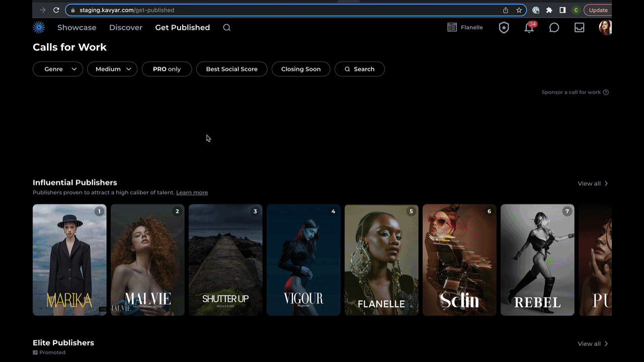The width and height of the screenshot is (644, 362).
Task: Click the Promoted label icon
Action: tap(35, 352)
